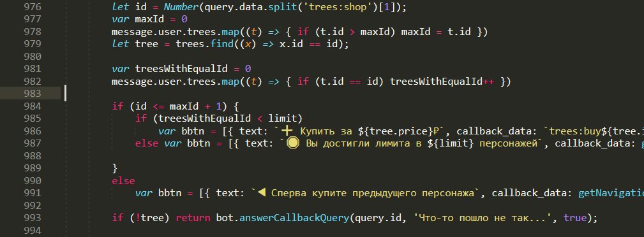Click 'limit' in the condition on line 985
The height and width of the screenshot is (237, 644).
click(x=282, y=118)
